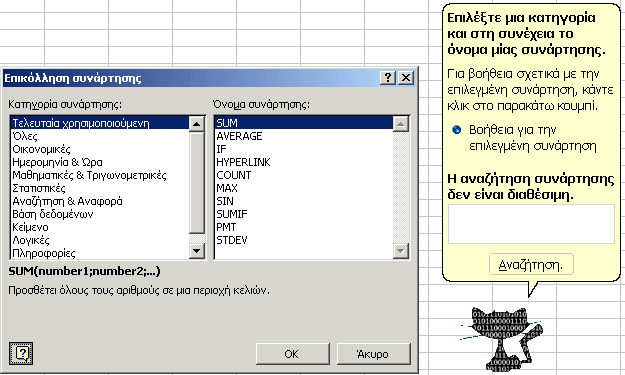The image size is (625, 375).
Task: Click the OK button
Action: pos(292,354)
